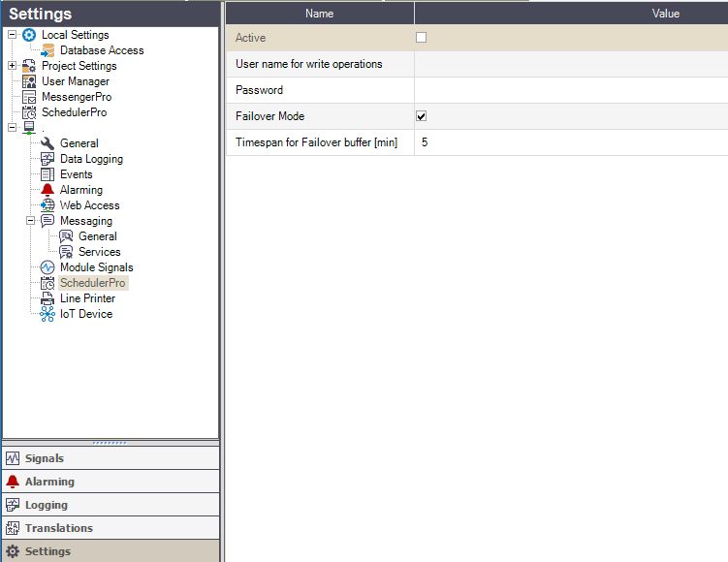Viewport: 728px width, 562px height.
Task: Select Module Signals in the tree
Action: coord(97,267)
